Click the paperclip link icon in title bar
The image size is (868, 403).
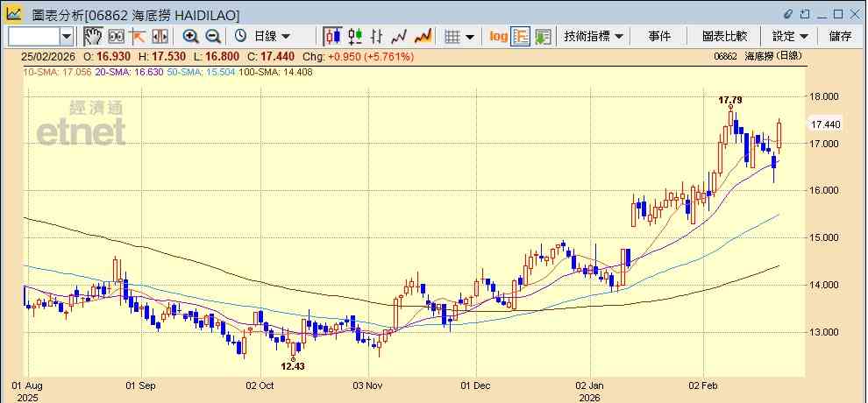click(788, 14)
